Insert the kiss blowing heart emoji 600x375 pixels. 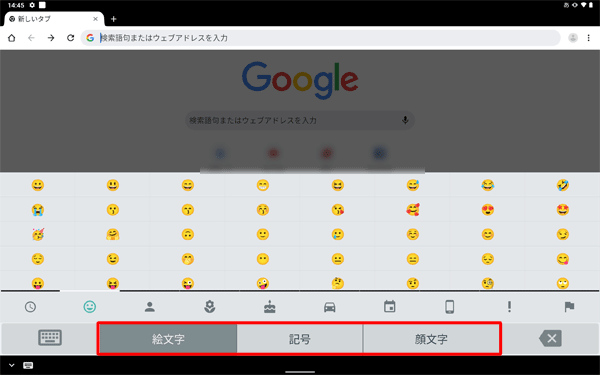[x=338, y=210]
